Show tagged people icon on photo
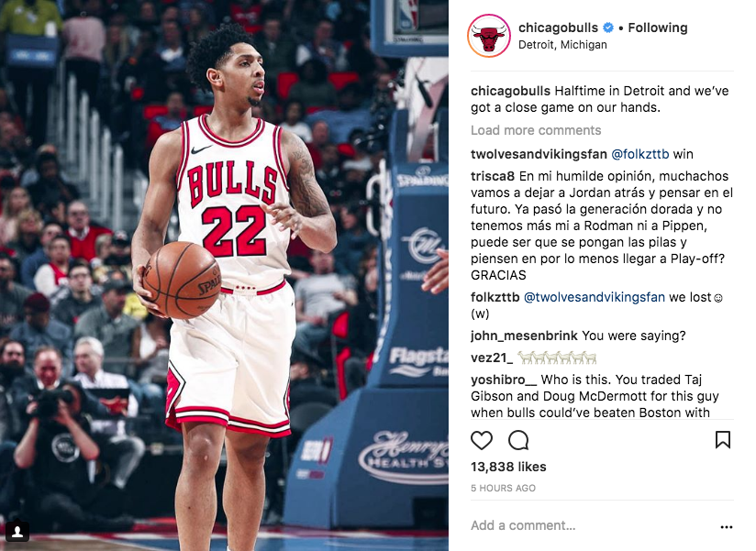The width and height of the screenshot is (756, 551). coord(17,531)
